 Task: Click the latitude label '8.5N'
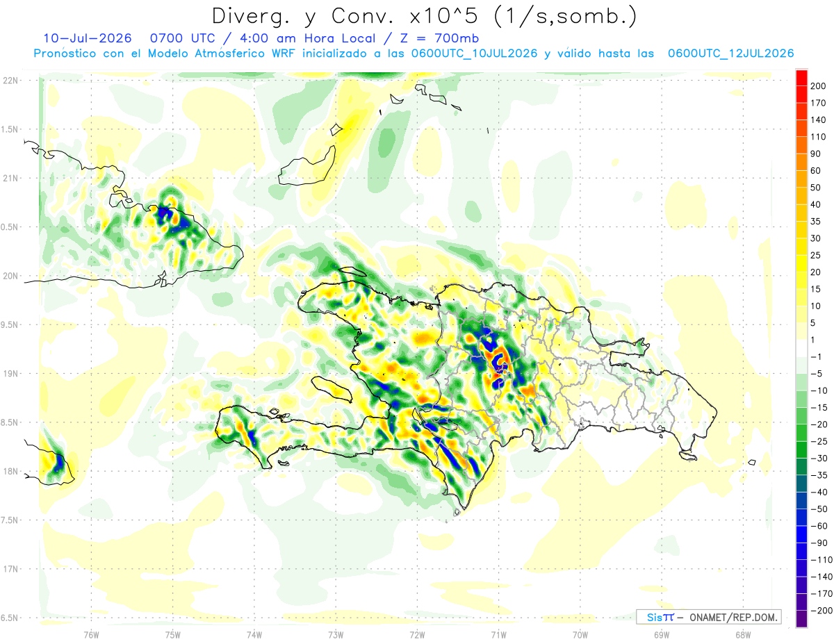pos(9,422)
